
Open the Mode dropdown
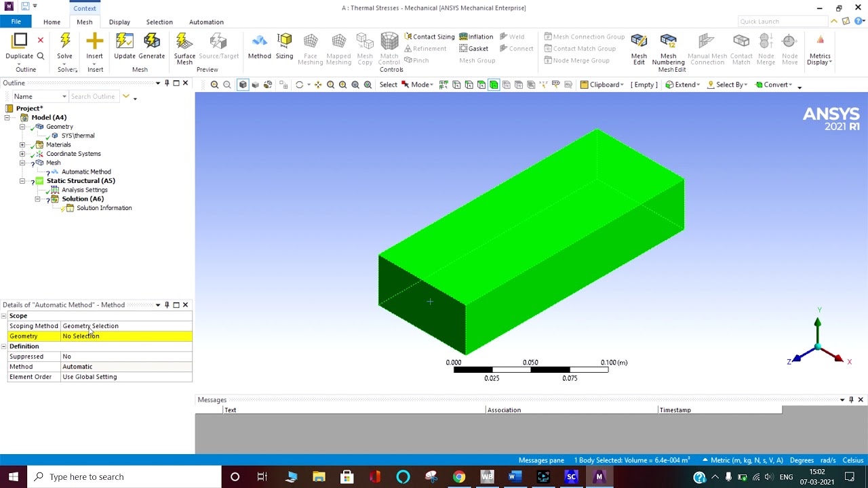tap(416, 85)
